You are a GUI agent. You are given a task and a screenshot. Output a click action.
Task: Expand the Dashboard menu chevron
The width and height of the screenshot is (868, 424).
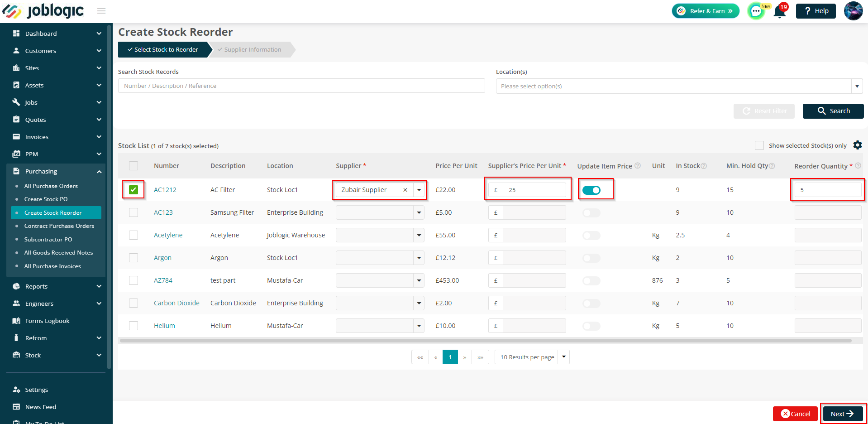point(99,34)
